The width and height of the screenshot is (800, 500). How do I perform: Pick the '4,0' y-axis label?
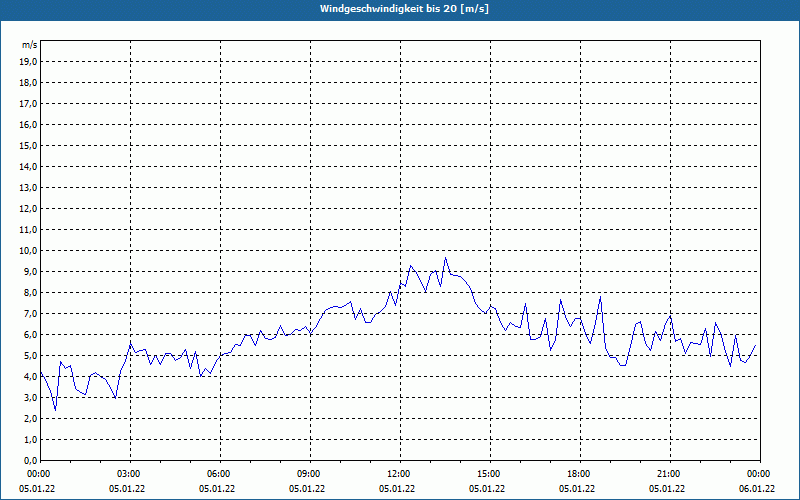31,377
